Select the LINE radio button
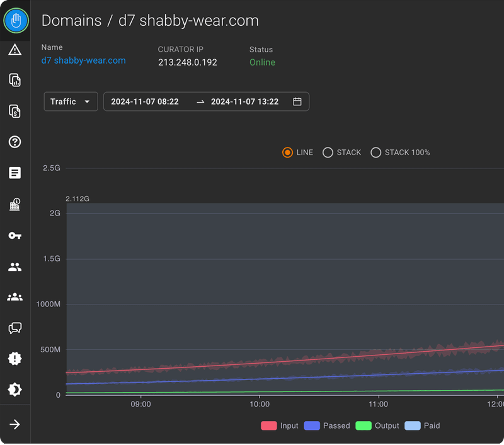Viewport: 504px width, 445px height. [x=287, y=153]
